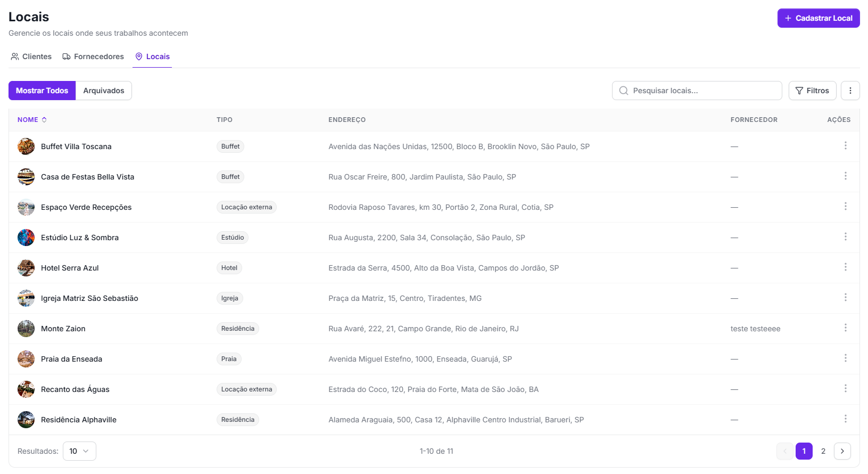Open actions menu for Praia da Enseada
The height and width of the screenshot is (474, 868).
(845, 358)
